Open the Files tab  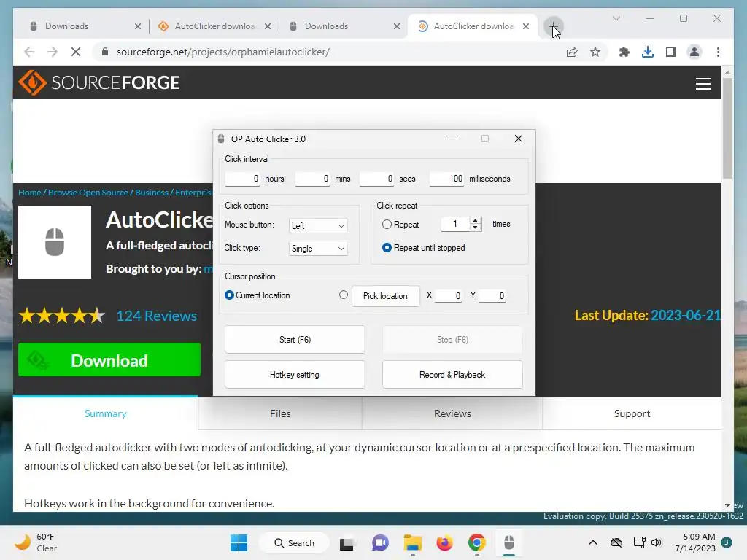tap(280, 413)
